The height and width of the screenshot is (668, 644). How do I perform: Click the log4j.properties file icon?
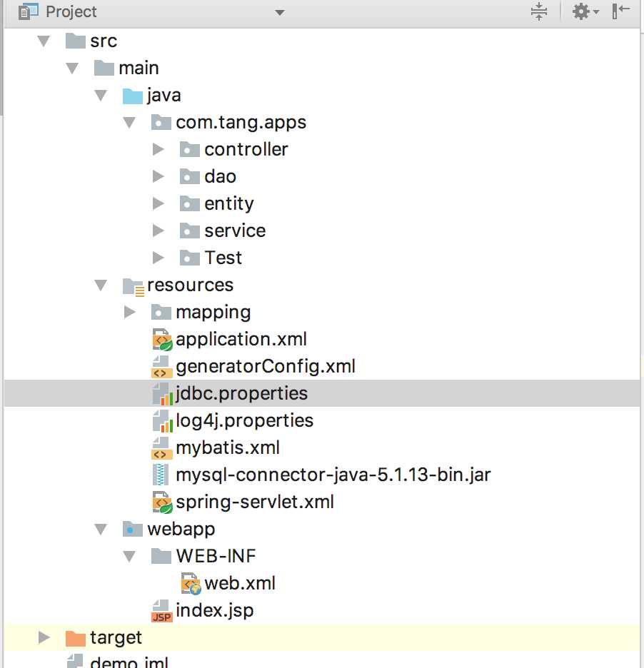click(162, 421)
